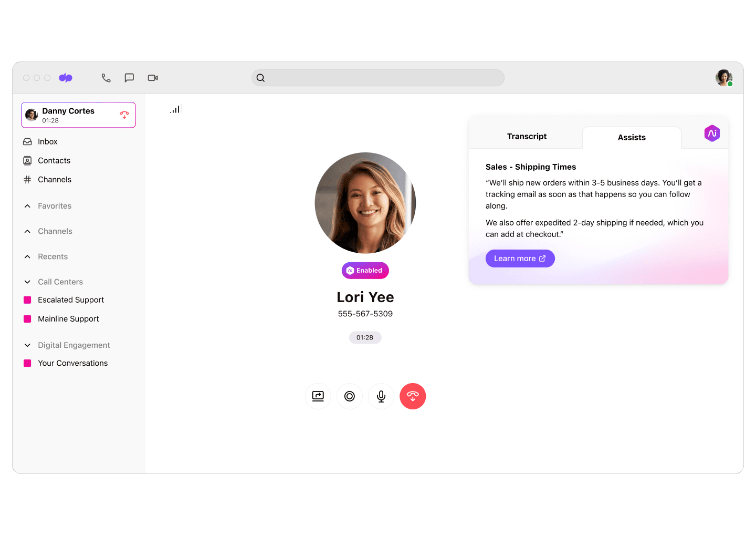Start recording with the record button

350,396
